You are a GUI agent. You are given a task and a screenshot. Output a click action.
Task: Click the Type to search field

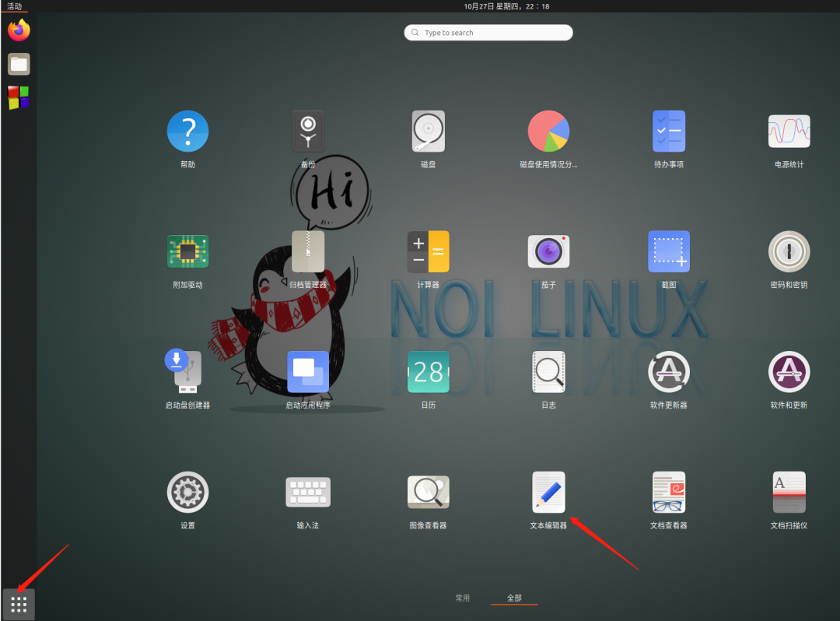pyautogui.click(x=488, y=33)
